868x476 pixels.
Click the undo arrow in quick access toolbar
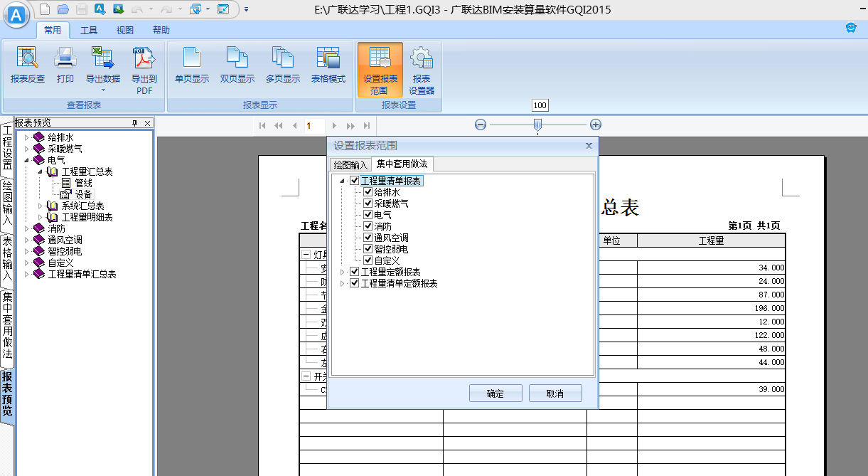(137, 9)
